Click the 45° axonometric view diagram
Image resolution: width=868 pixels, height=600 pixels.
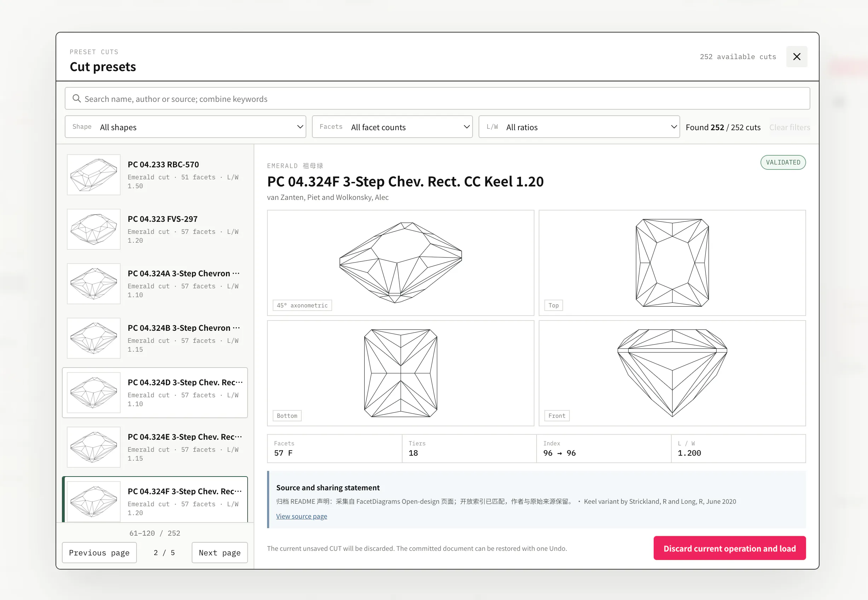(400, 263)
